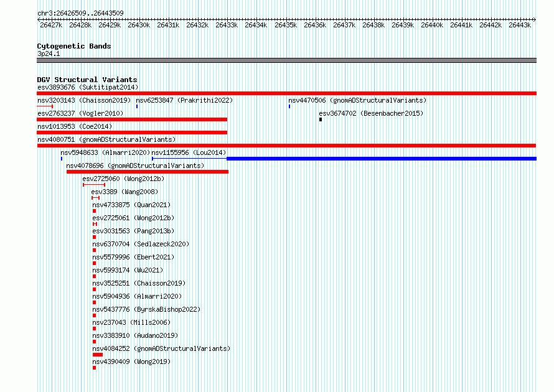Select the red bar under nsv4084252
Viewport: 554px width, 392px height.
pos(98,355)
